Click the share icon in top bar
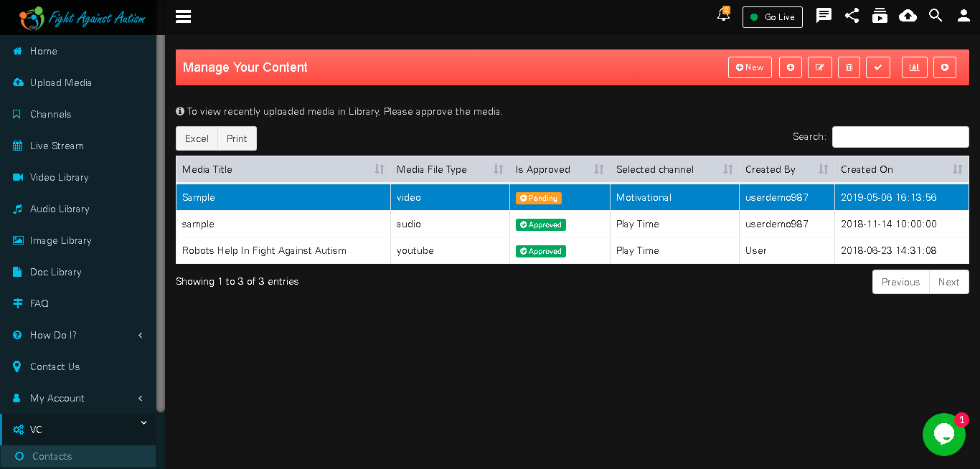980x469 pixels. pos(852,16)
